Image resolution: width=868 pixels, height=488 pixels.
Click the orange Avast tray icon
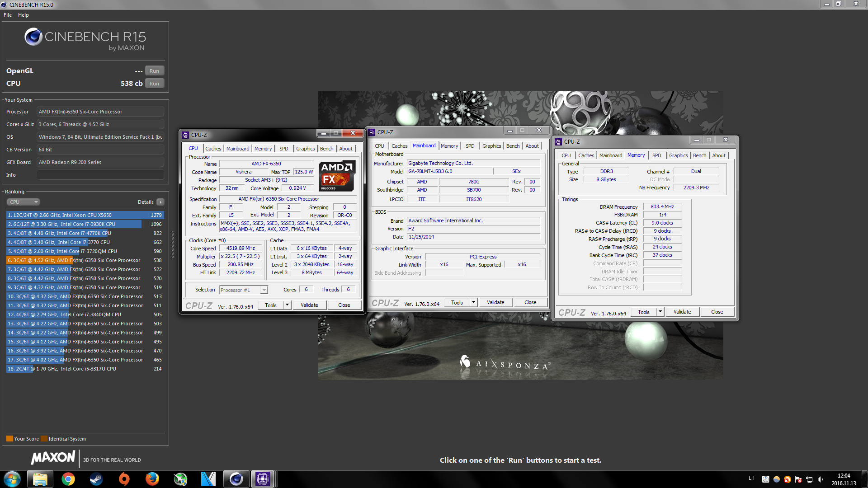788,479
